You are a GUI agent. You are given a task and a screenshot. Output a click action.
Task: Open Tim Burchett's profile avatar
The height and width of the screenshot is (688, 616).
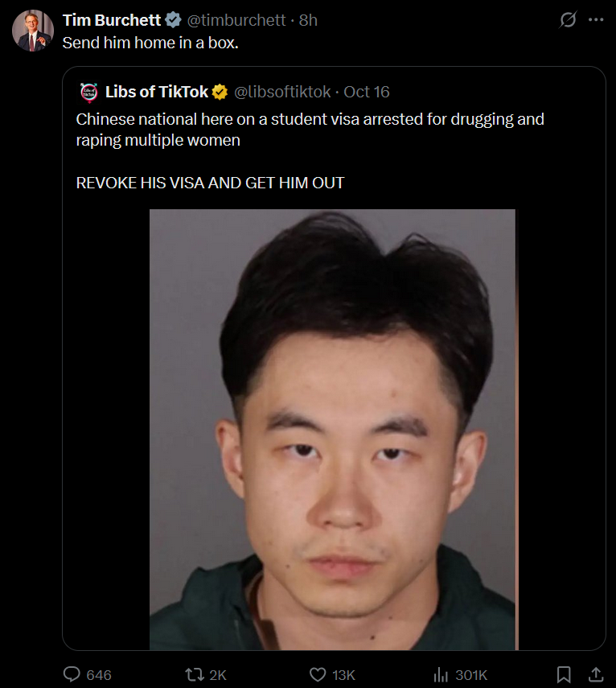click(x=33, y=31)
